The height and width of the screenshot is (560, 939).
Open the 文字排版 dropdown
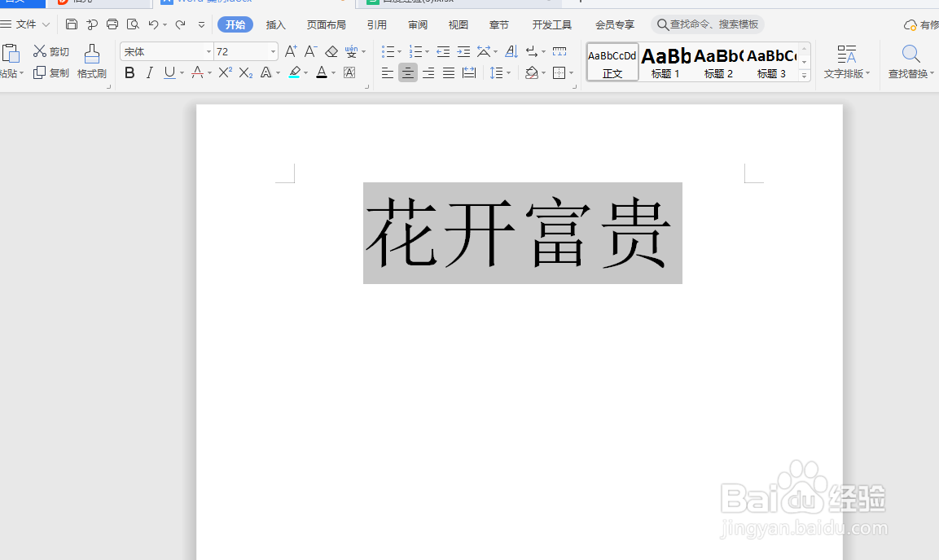[846, 62]
